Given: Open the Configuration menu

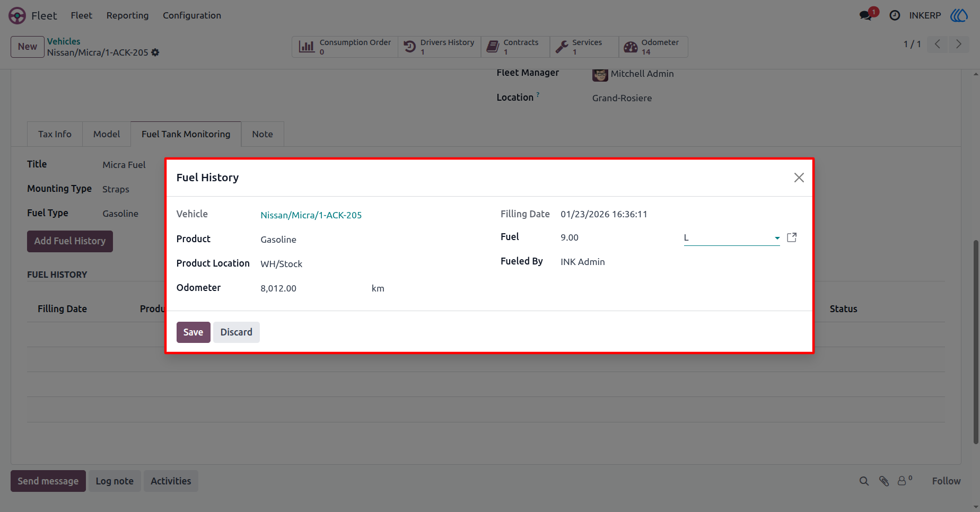Looking at the screenshot, I should pos(192,15).
